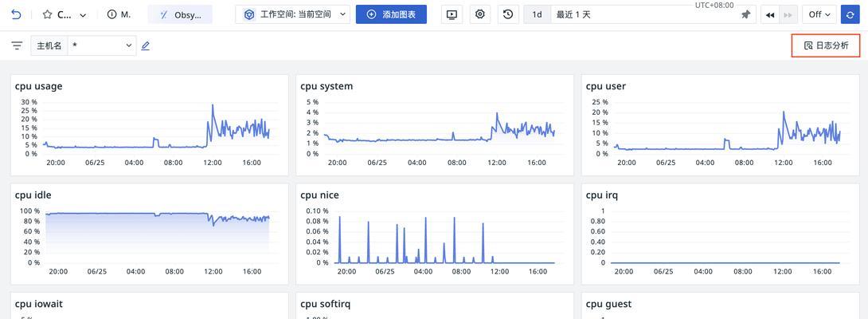Image resolution: width=868 pixels, height=319 pixels.
Task: Open dashboard settings gear icon
Action: pyautogui.click(x=480, y=14)
